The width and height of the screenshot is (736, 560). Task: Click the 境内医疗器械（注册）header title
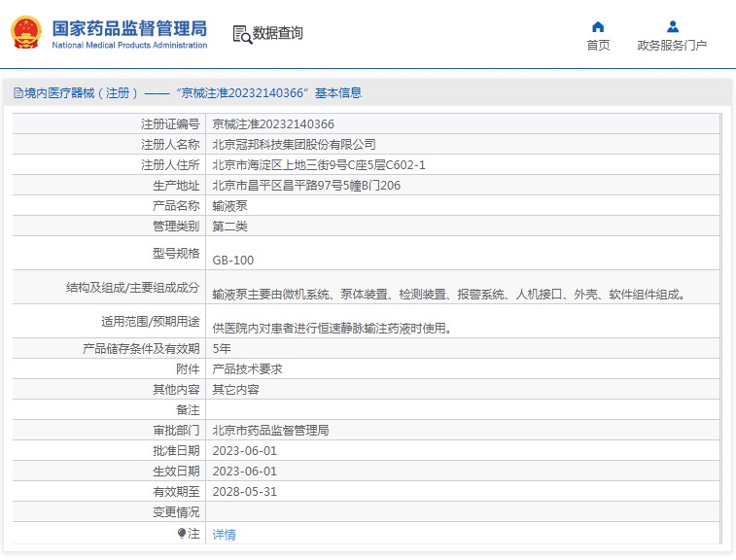point(193,93)
